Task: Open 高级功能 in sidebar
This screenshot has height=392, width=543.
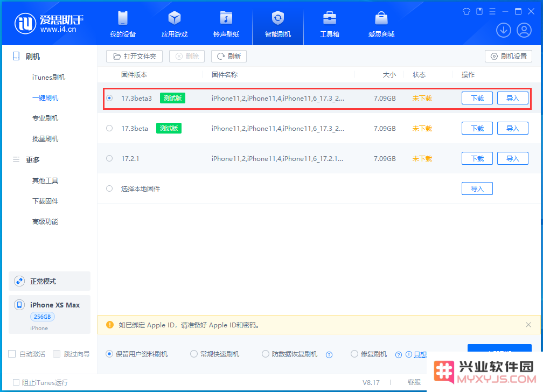Action: coord(45,221)
